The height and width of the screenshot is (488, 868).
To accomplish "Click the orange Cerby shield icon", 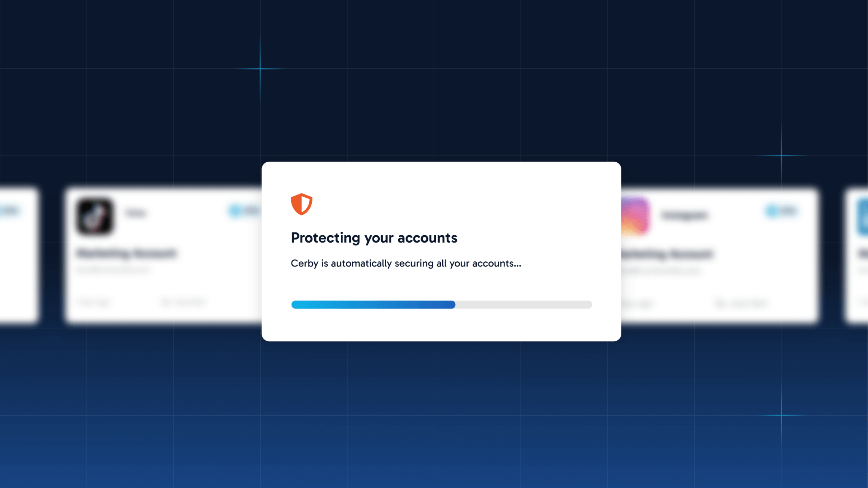I will click(x=301, y=204).
